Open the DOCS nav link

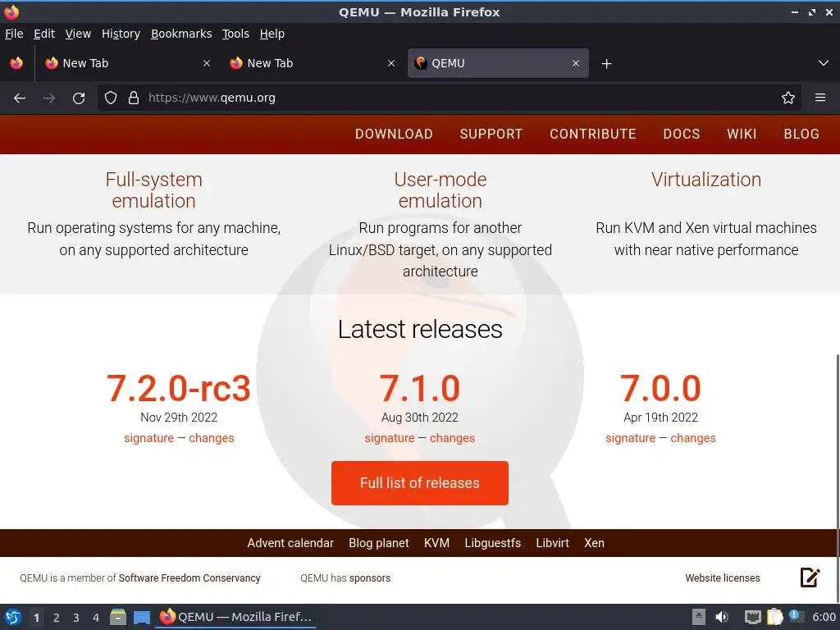(682, 134)
